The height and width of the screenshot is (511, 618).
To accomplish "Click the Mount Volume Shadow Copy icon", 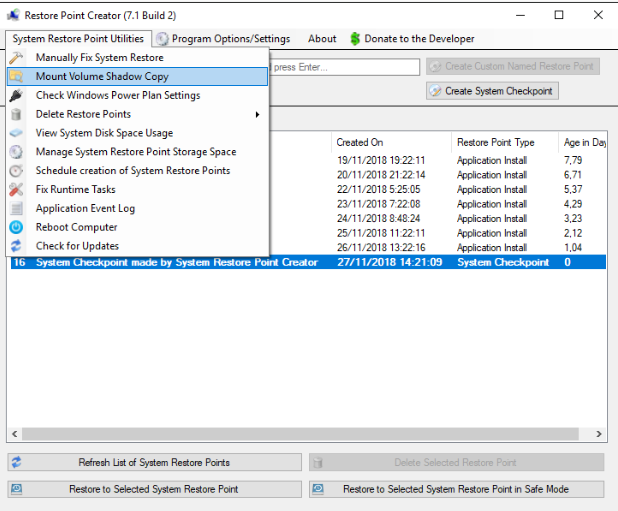I will (x=16, y=77).
